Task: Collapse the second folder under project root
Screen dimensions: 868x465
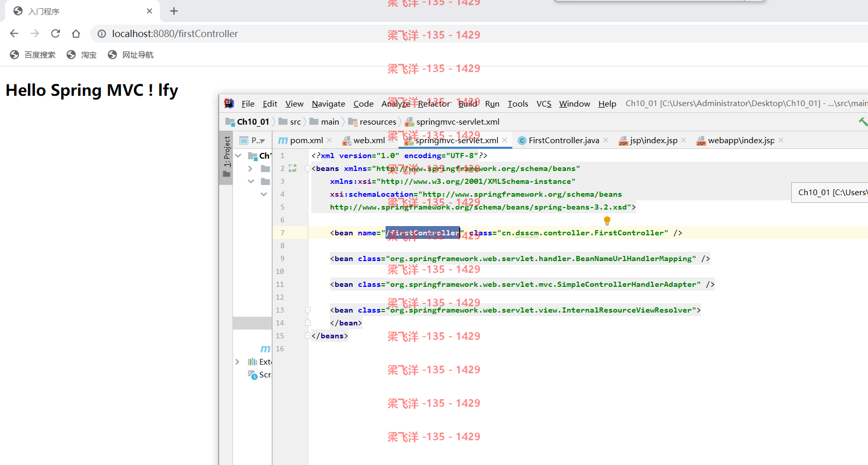Action: click(x=251, y=181)
